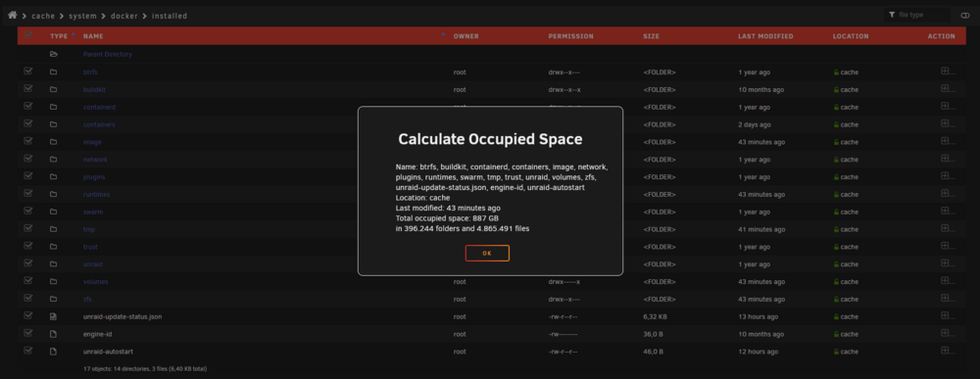Click the 'installed' breadcrumb text
Image resolution: width=980 pixels, height=379 pixels.
coord(170,16)
